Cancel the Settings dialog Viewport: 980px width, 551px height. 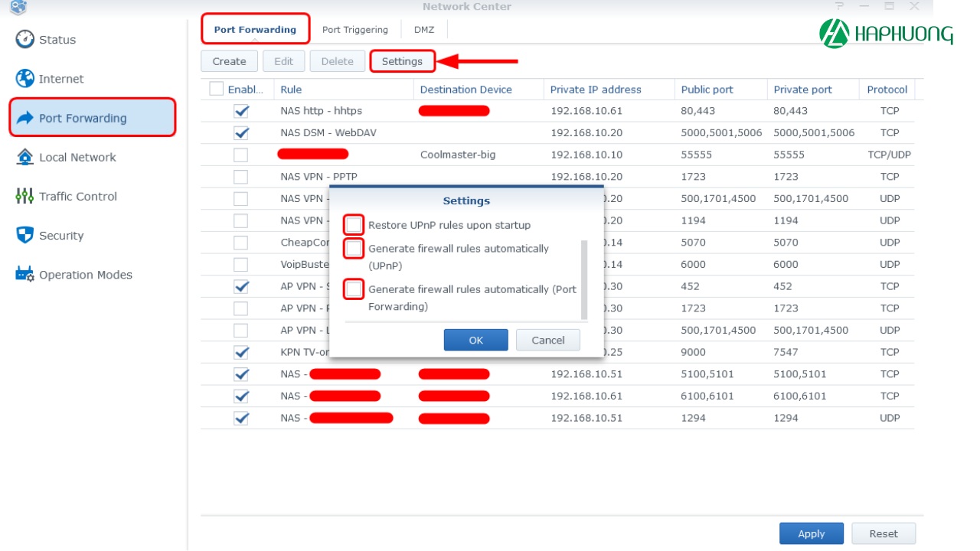point(547,340)
